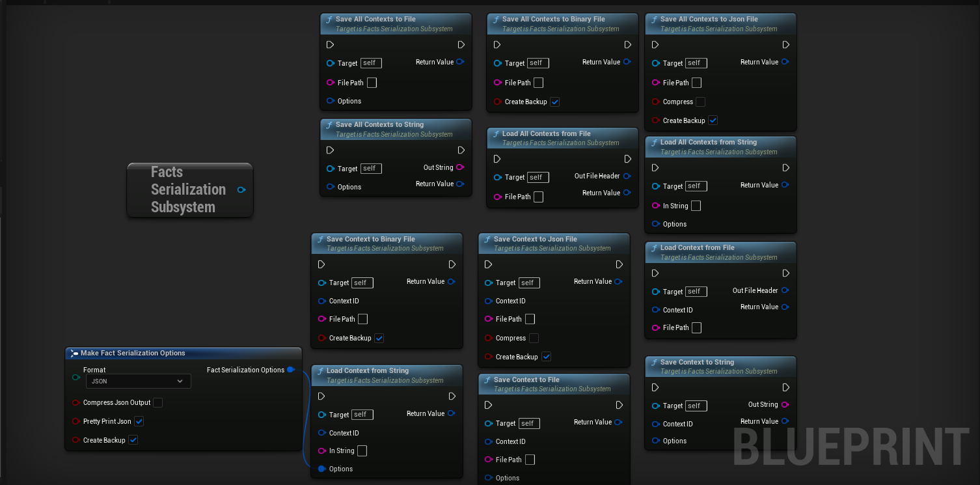Select Save Context to Json File node title
Viewport: 980px width, 485px height.
(x=535, y=239)
